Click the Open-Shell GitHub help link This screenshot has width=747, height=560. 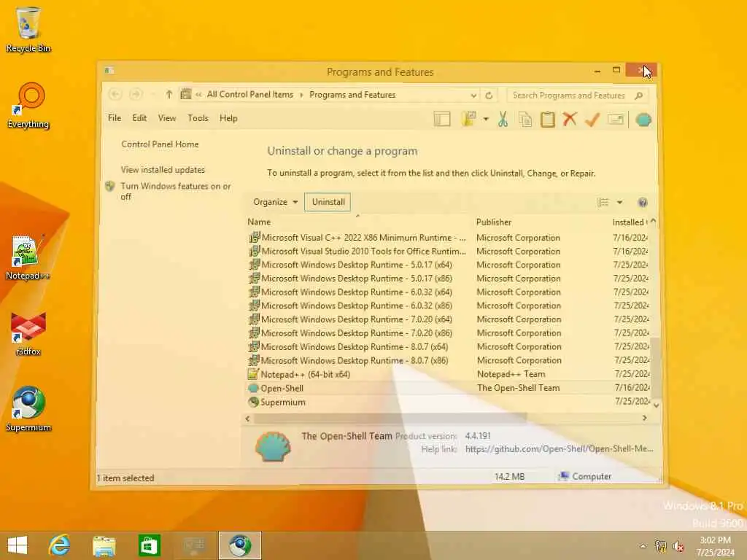tap(559, 449)
